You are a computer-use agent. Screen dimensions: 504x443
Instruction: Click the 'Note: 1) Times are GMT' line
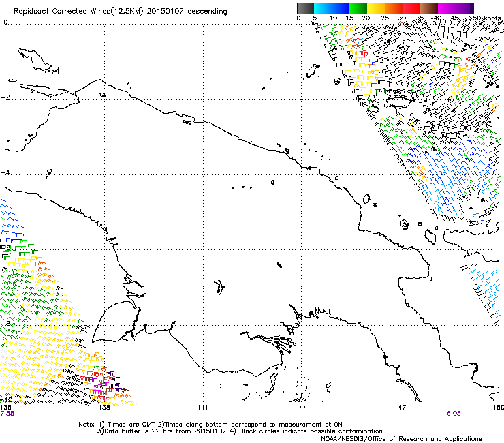[210, 425]
